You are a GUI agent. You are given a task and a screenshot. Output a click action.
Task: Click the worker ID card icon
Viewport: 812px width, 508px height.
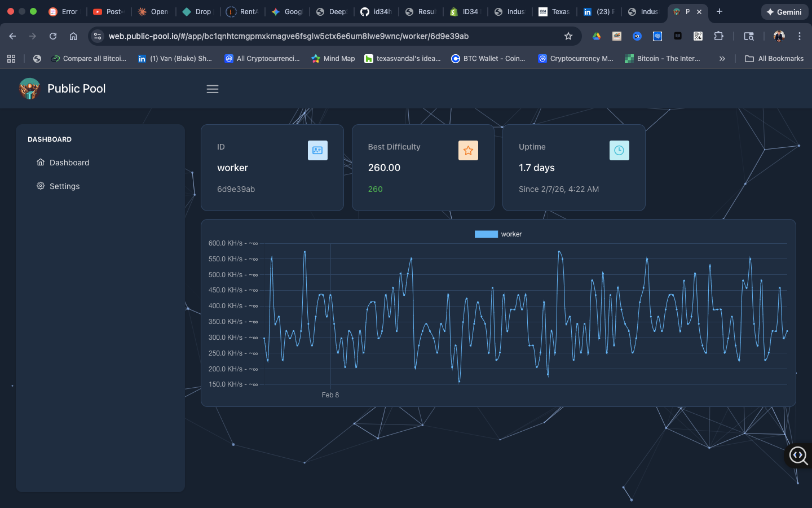(317, 150)
